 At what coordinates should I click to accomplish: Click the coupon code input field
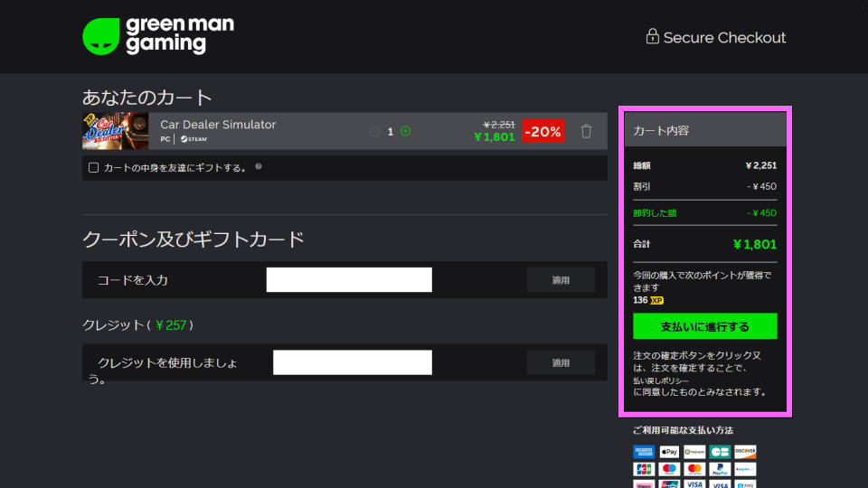point(349,280)
